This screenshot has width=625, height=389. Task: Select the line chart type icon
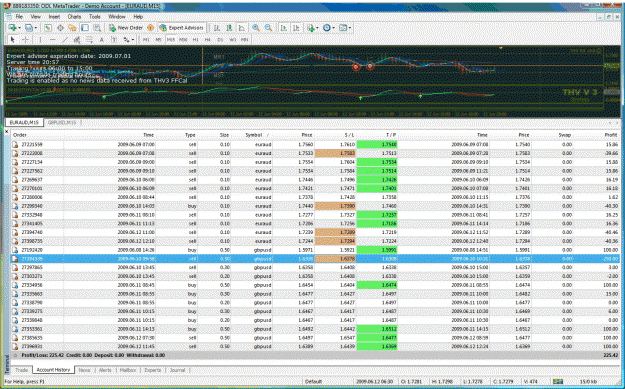tap(242, 28)
